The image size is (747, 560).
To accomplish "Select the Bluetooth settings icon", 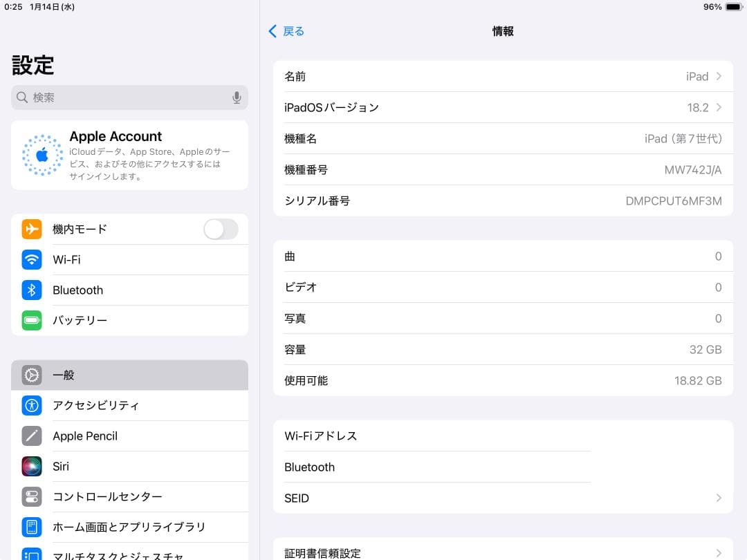I will click(32, 290).
